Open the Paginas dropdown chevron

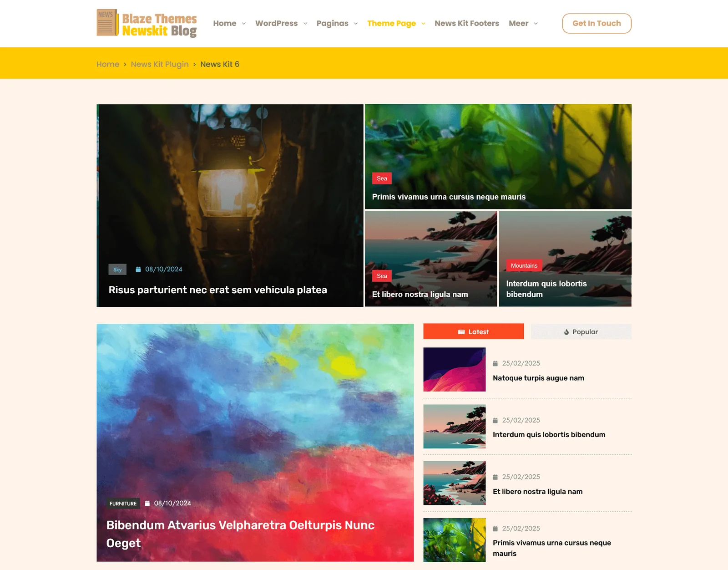[x=356, y=24]
